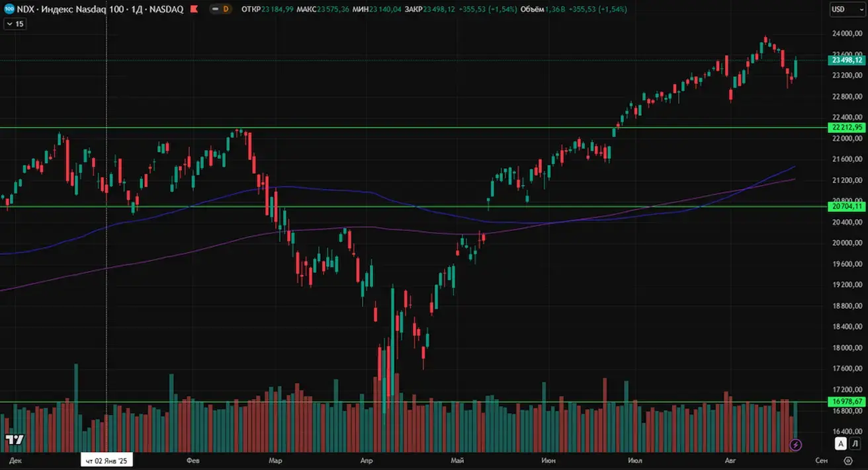This screenshot has height=470, width=868.
Task: Expand the collapsed indicators legend showing 15
Action: 15,24
